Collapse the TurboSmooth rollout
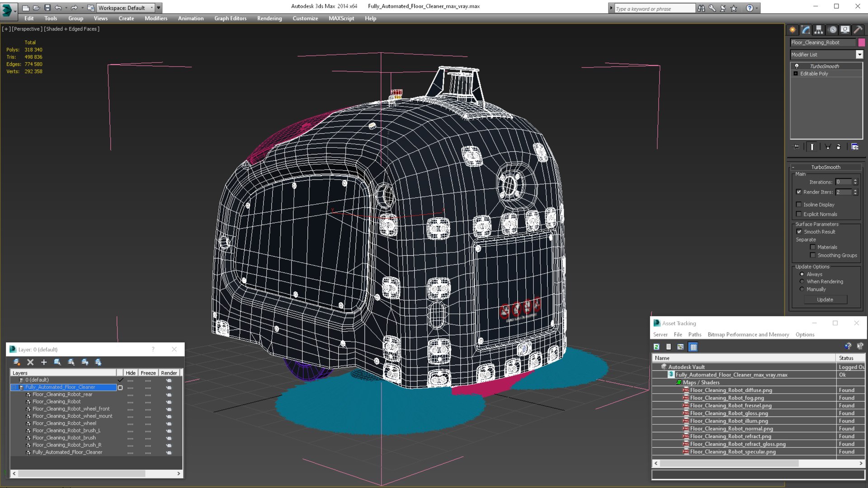Image resolution: width=868 pixels, height=488 pixels. (826, 167)
